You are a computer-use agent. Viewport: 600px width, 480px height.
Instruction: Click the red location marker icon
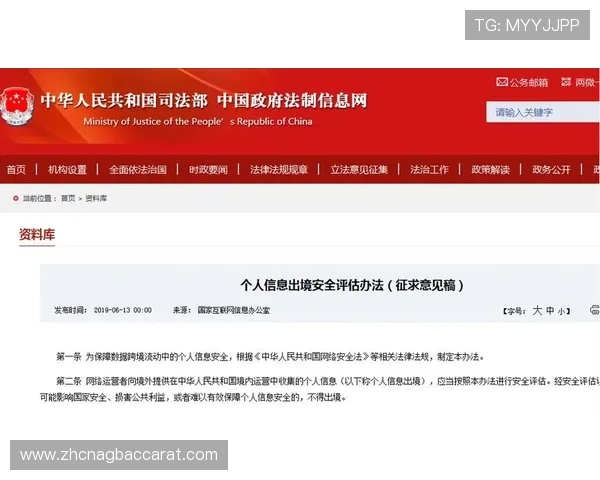click(x=16, y=198)
